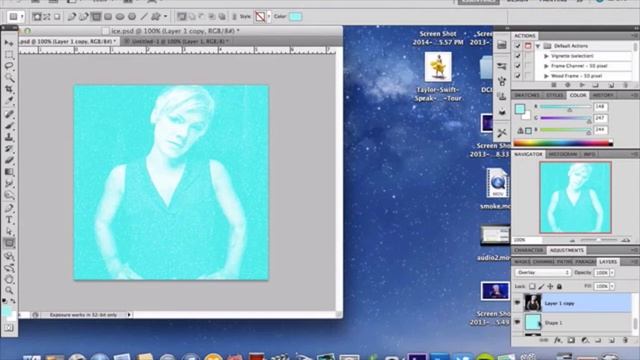This screenshot has width=640, height=360.
Task: Click the Shape Layers mode icon
Action: click(37, 17)
